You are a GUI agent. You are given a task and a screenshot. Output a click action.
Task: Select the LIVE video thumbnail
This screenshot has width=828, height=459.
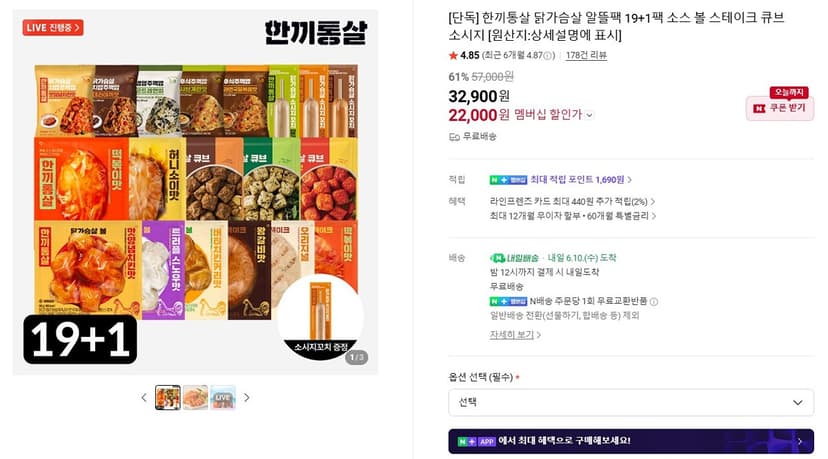click(223, 398)
